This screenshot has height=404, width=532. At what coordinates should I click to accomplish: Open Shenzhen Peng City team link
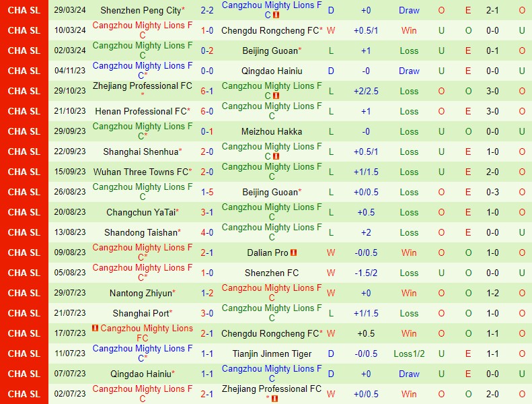point(141,10)
